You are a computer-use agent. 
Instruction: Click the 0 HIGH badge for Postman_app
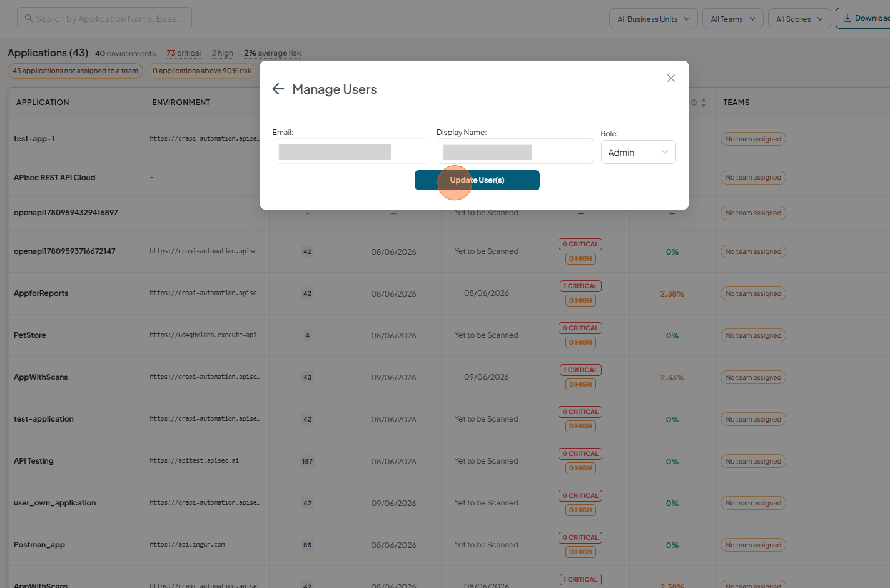pyautogui.click(x=580, y=552)
